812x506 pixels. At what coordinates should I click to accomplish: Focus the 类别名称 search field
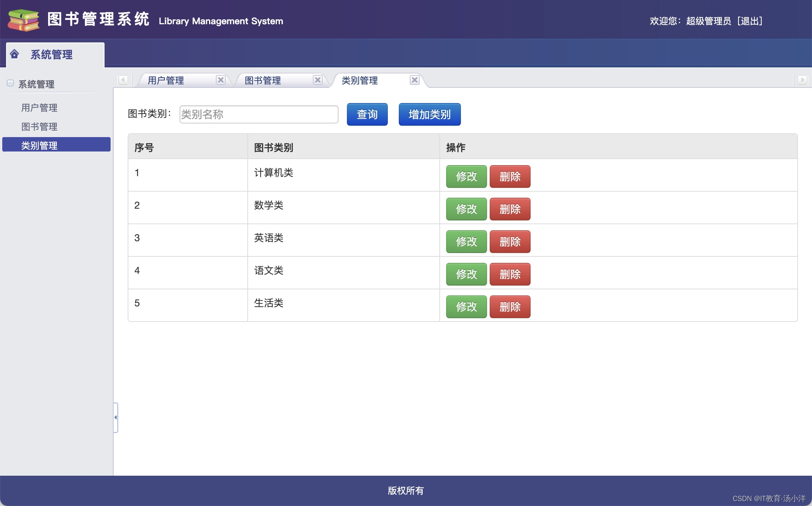point(259,114)
